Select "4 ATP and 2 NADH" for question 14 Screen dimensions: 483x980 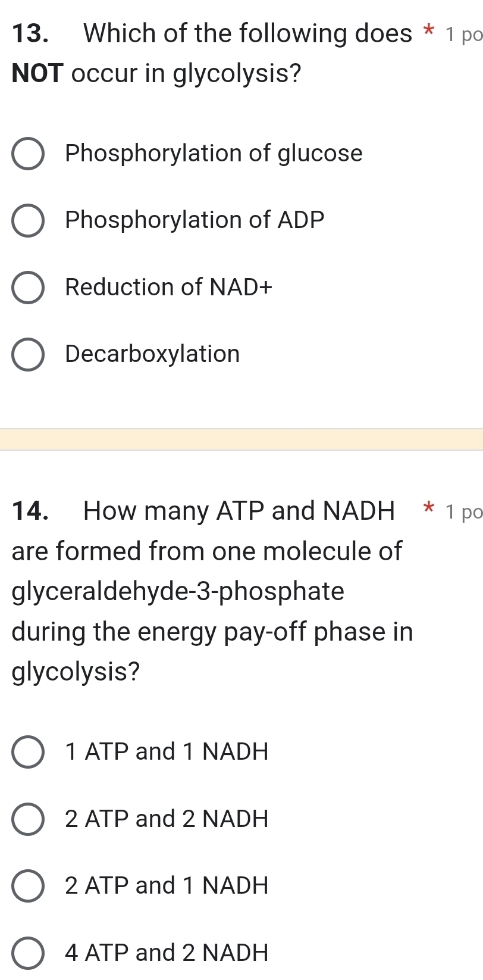(27, 953)
